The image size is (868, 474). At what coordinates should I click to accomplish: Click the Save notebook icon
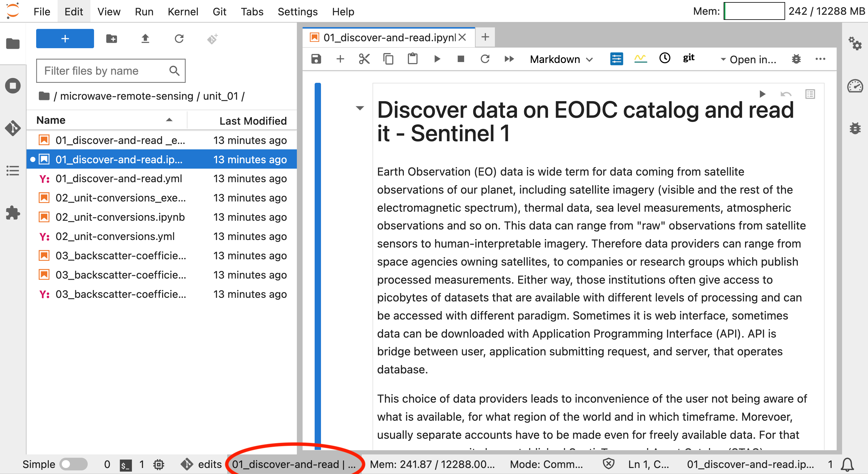(x=316, y=59)
